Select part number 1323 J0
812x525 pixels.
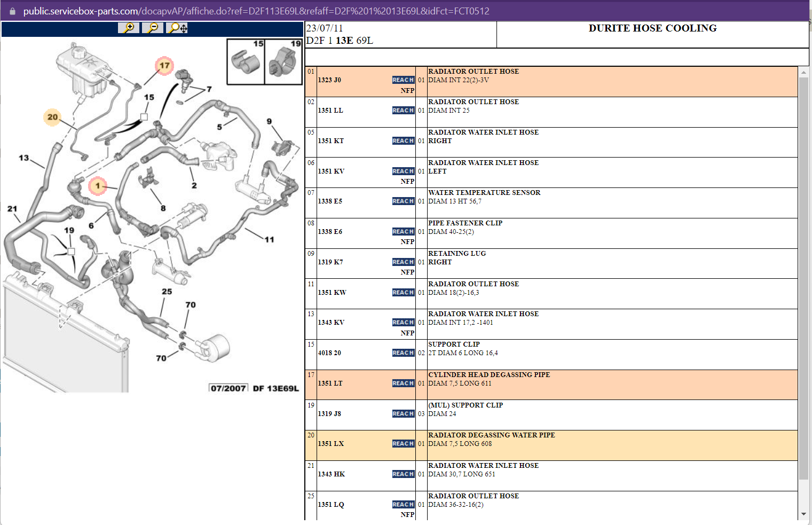[x=329, y=80]
